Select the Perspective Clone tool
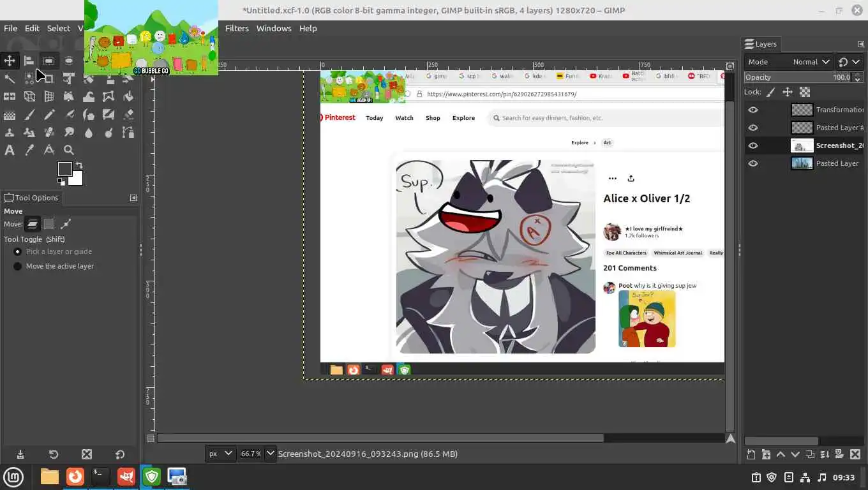The image size is (868, 490). coord(29,133)
